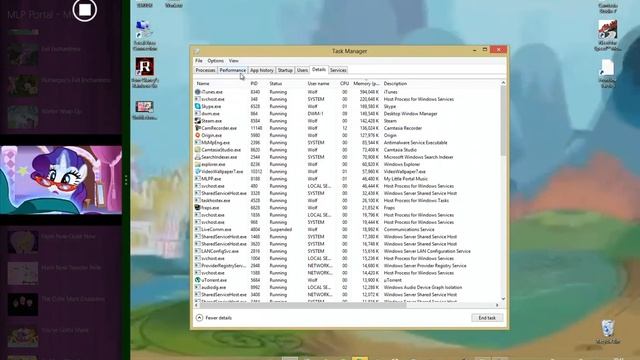Open the Options menu
640x360 pixels.
point(216,61)
